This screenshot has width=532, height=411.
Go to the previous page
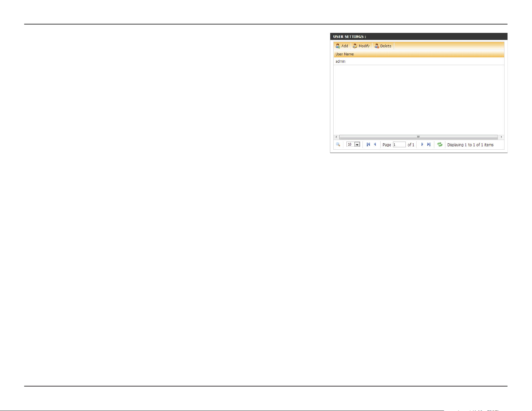[x=375, y=145]
